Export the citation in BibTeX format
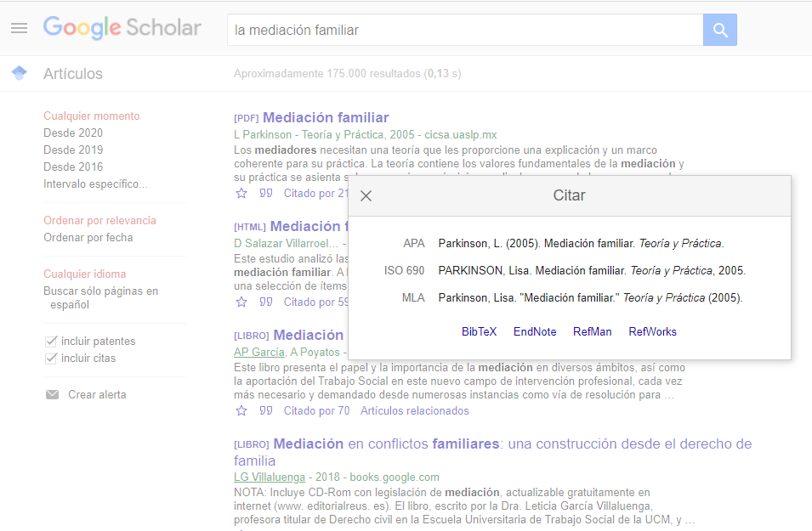The height and width of the screenshot is (531, 812). point(479,332)
